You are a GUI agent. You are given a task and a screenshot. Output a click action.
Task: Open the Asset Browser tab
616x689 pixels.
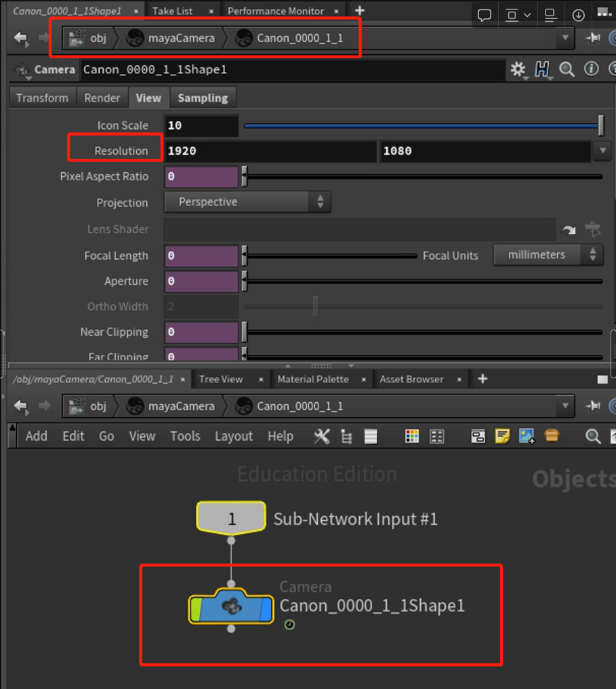click(411, 379)
